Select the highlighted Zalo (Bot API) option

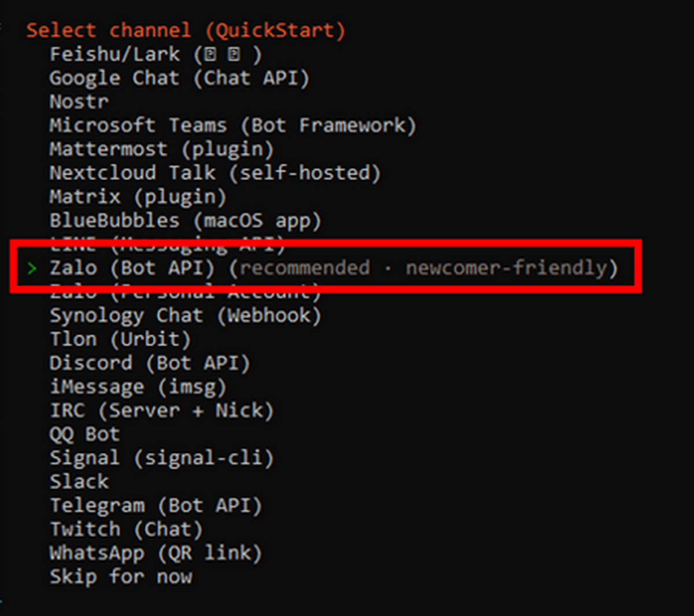point(333,268)
